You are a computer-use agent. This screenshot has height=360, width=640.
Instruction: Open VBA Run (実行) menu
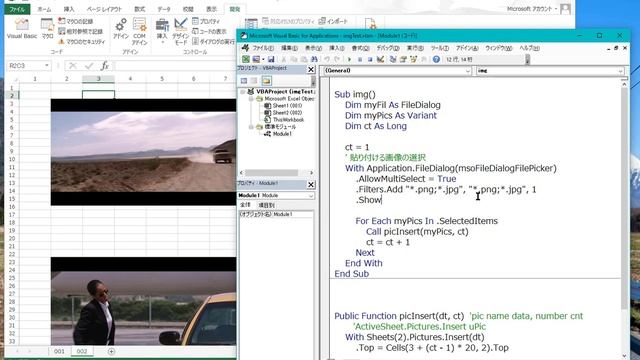tap(416, 48)
